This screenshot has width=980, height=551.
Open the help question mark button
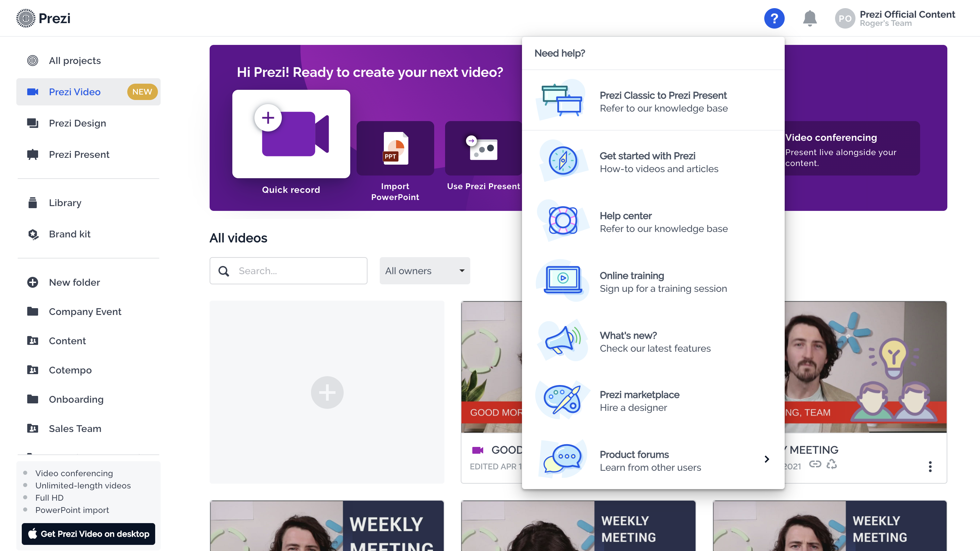(774, 18)
